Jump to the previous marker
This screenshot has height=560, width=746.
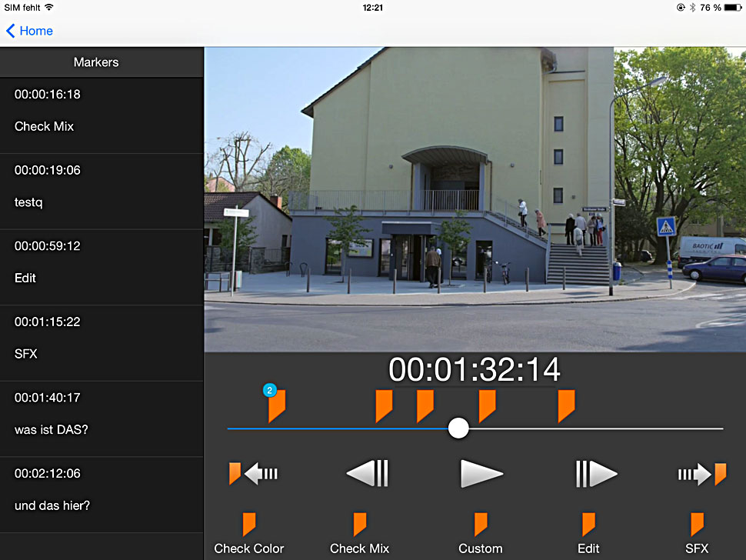point(253,474)
